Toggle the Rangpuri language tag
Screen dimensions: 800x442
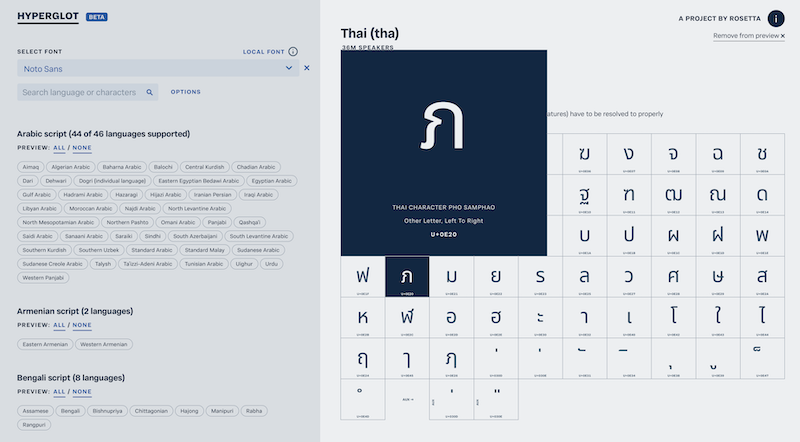pyautogui.click(x=34, y=425)
